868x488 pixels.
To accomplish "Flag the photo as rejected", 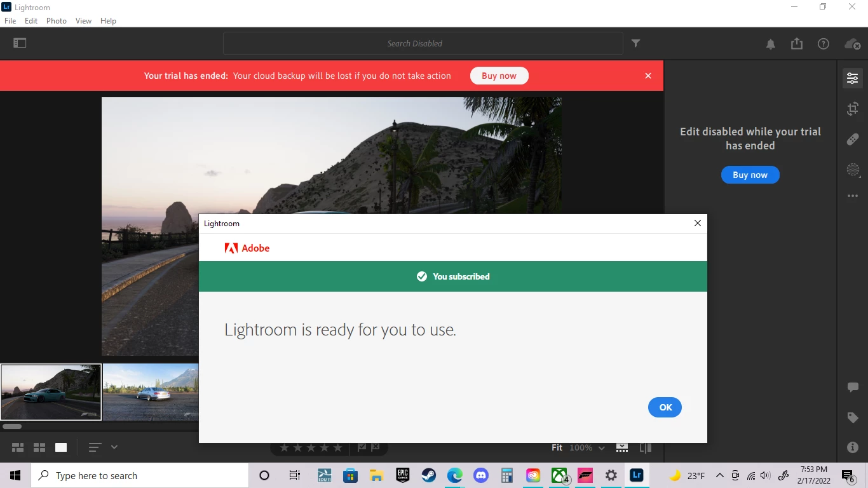I will tap(376, 447).
